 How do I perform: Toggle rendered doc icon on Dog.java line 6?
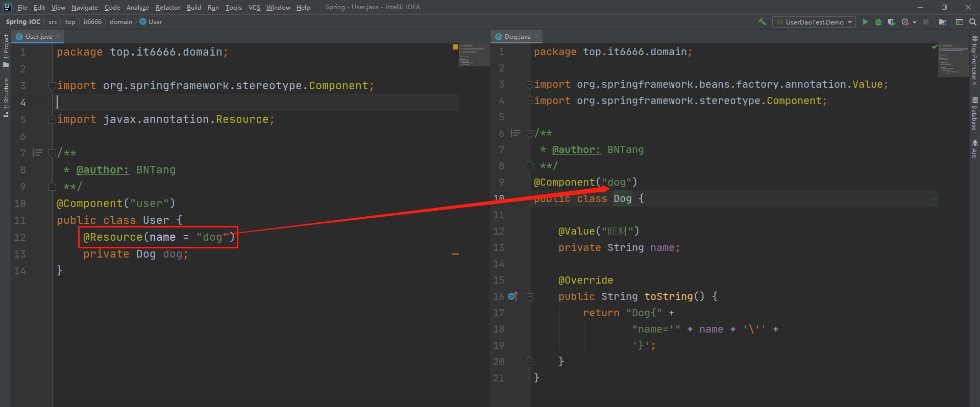click(516, 133)
